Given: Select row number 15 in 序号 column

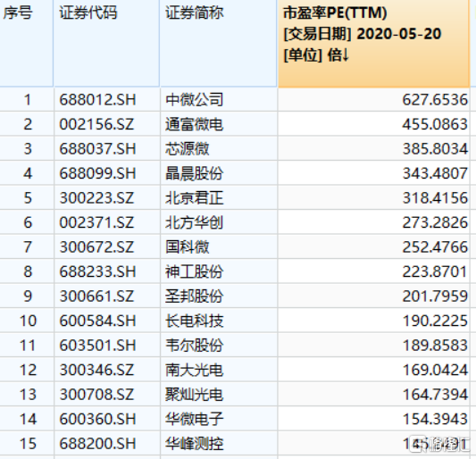Looking at the screenshot, I should tap(28, 444).
